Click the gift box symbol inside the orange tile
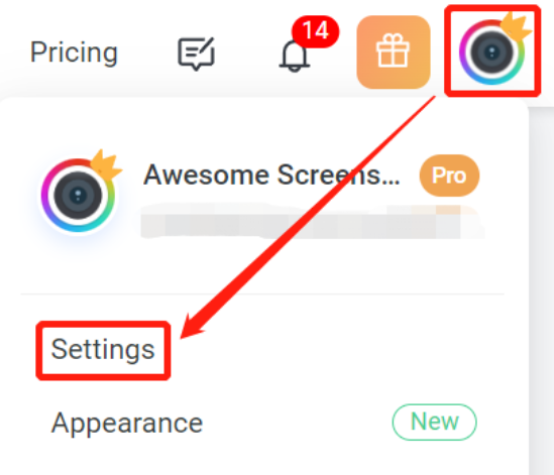Screen dimensions: 554x475 click(393, 50)
